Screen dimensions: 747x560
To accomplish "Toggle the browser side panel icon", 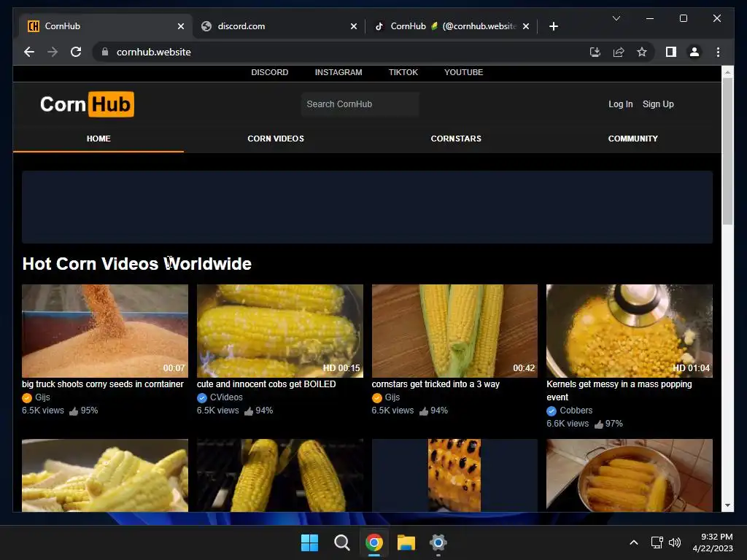I will point(671,52).
